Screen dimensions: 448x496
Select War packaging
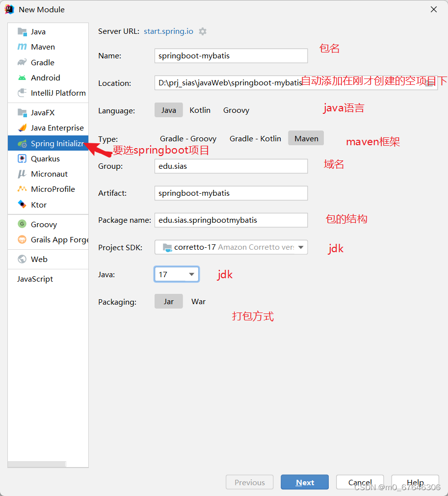198,301
